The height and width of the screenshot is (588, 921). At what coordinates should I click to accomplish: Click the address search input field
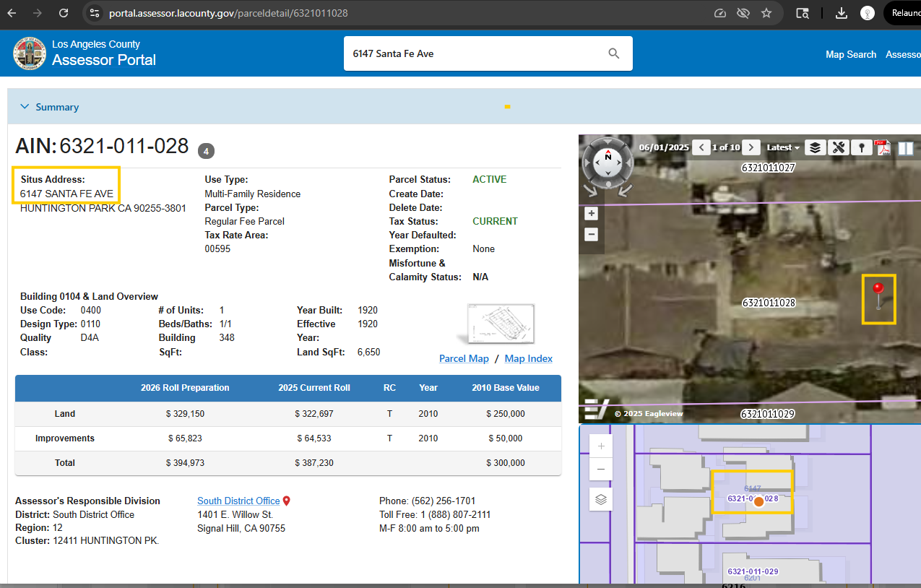473,53
